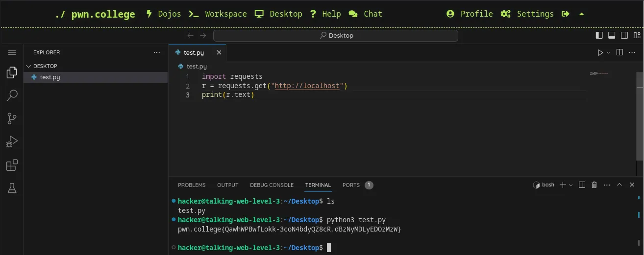Image resolution: width=644 pixels, height=255 pixels.
Task: Open the Explorer view in activity bar
Action: click(12, 73)
